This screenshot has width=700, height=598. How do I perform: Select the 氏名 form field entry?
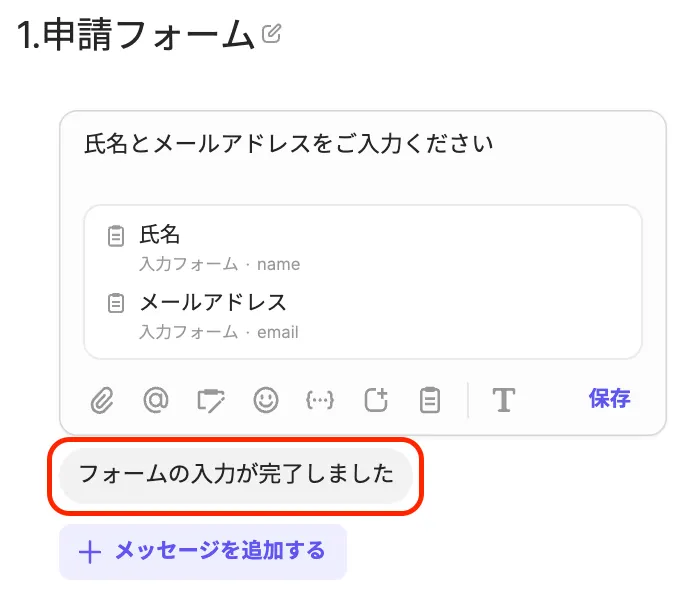coord(160,235)
